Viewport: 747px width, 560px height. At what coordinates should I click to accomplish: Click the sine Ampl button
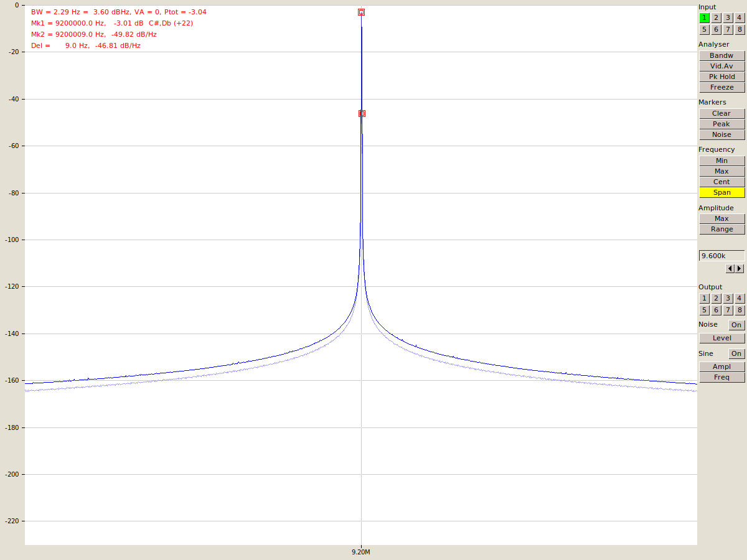coord(721,366)
